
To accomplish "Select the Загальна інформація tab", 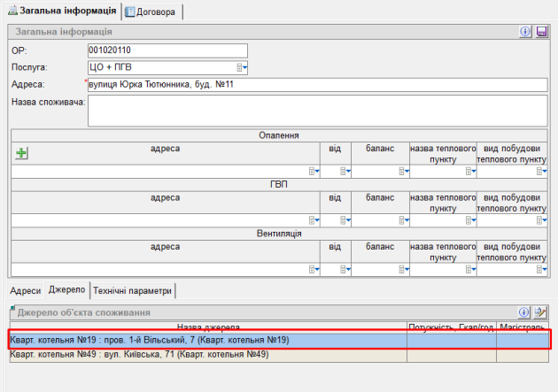I will click(x=62, y=12).
